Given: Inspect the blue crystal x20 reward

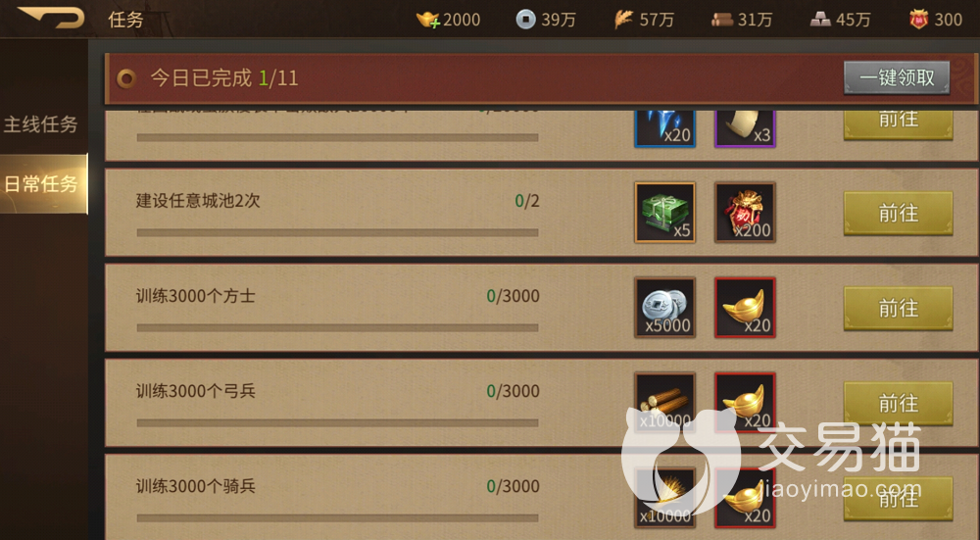Looking at the screenshot, I should (x=665, y=128).
